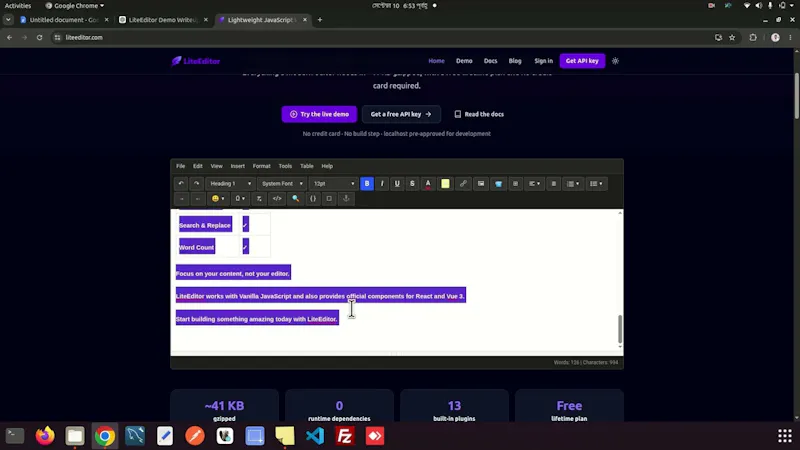Image resolution: width=800 pixels, height=450 pixels.
Task: Open Files manager from the dock
Action: click(75, 436)
